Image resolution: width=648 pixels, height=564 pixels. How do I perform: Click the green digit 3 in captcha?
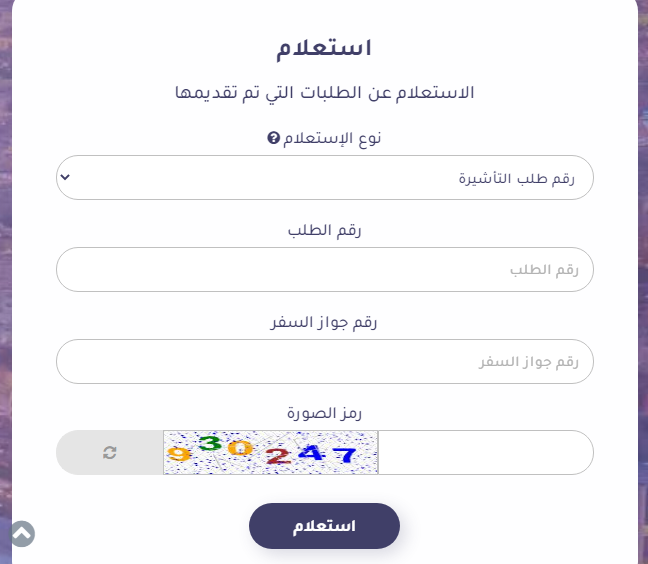click(211, 443)
